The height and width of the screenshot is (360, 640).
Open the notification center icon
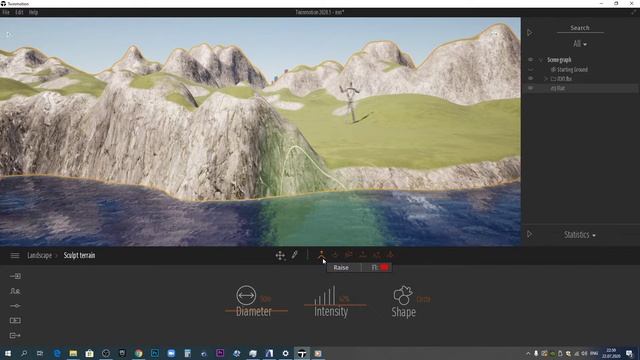coord(629,353)
